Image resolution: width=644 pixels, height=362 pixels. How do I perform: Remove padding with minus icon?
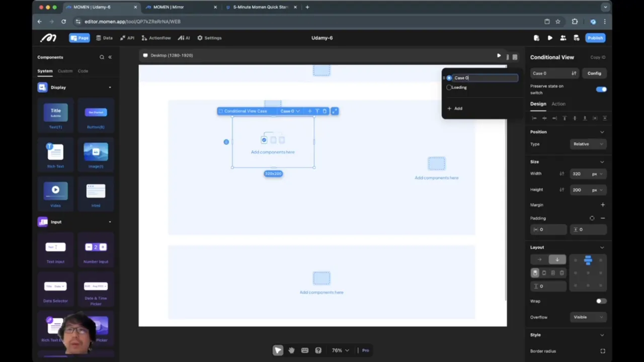point(603,218)
